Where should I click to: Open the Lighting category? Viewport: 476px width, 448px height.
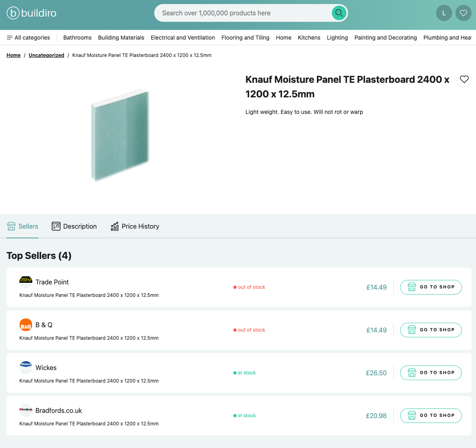coord(337,38)
